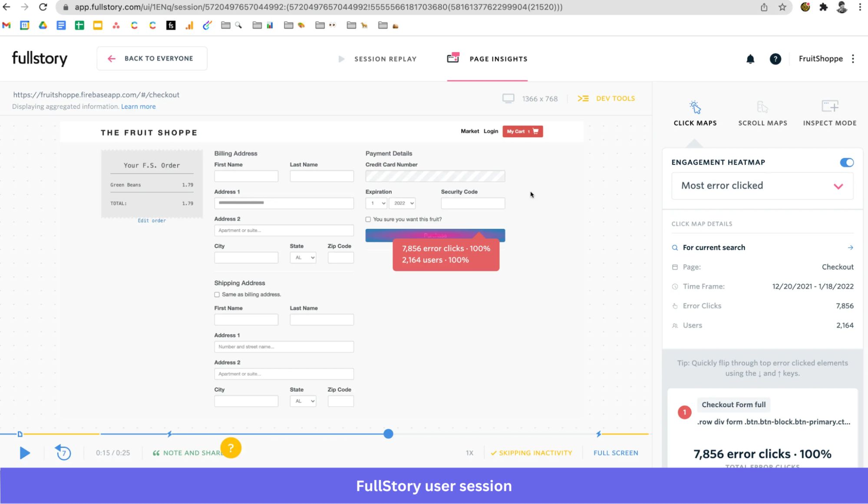Switch to Scroll Maps

point(762,114)
